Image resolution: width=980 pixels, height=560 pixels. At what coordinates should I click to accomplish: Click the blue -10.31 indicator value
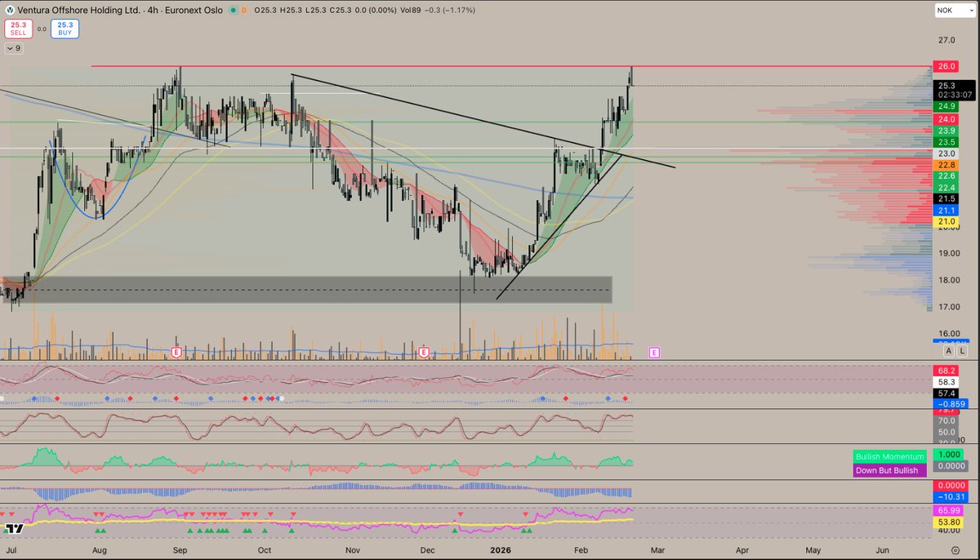951,496
